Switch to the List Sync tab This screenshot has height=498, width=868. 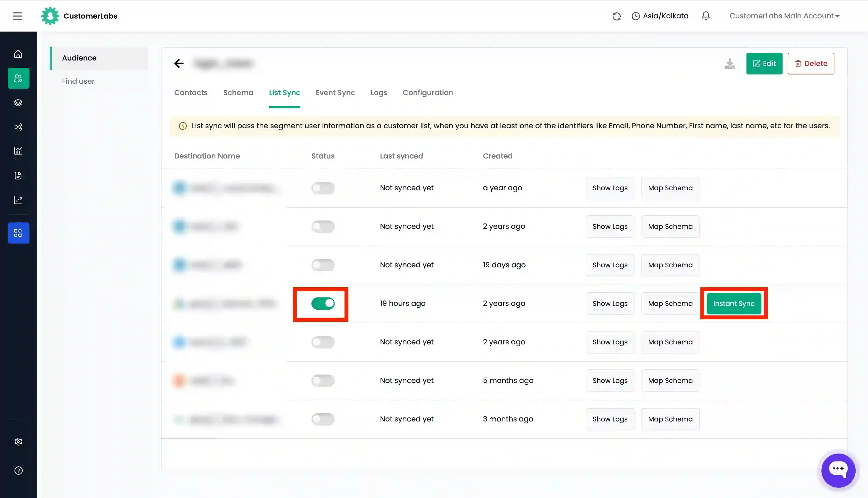[284, 92]
